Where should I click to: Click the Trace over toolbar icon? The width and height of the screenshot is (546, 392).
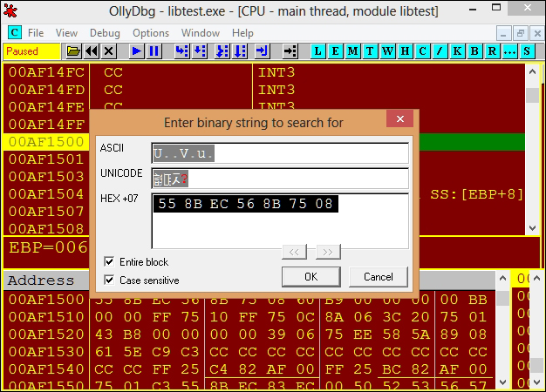coord(240,51)
